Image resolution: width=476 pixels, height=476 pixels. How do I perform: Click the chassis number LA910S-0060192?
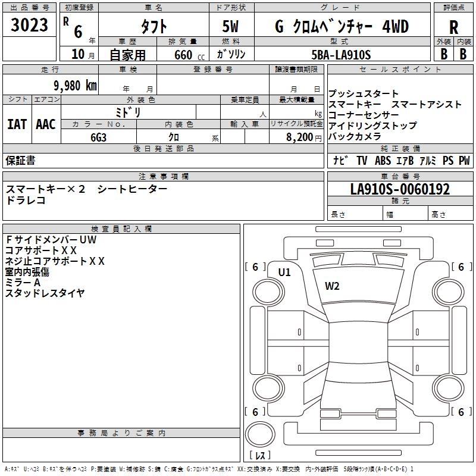(400, 189)
